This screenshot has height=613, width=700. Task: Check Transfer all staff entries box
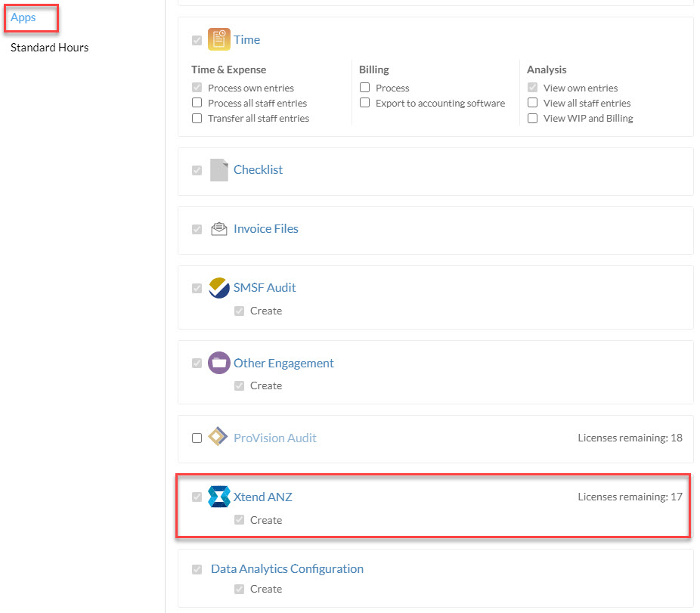point(197,119)
